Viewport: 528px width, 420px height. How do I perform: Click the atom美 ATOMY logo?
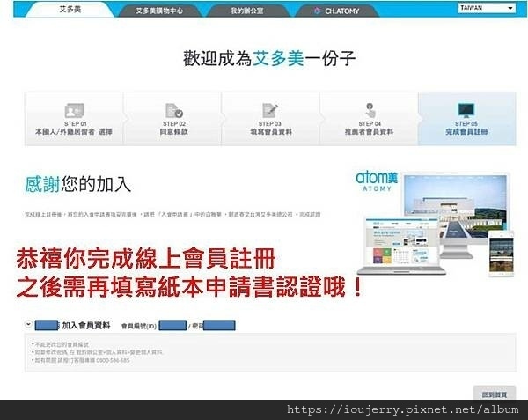(377, 181)
